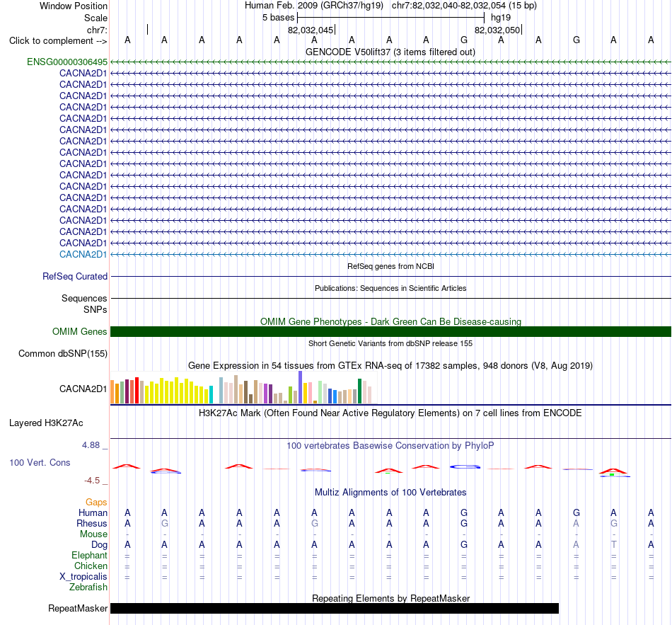Click the Window Position label
The height and width of the screenshot is (625, 672).
(x=74, y=6)
